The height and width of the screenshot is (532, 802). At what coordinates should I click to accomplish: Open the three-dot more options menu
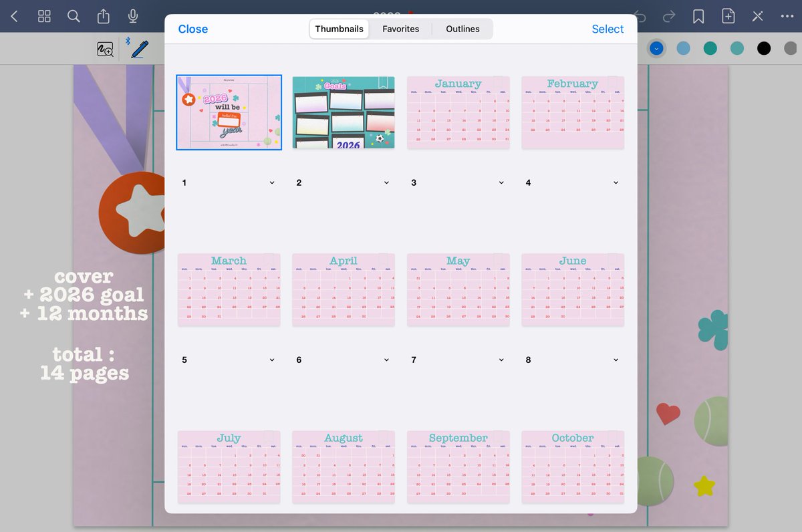787,16
